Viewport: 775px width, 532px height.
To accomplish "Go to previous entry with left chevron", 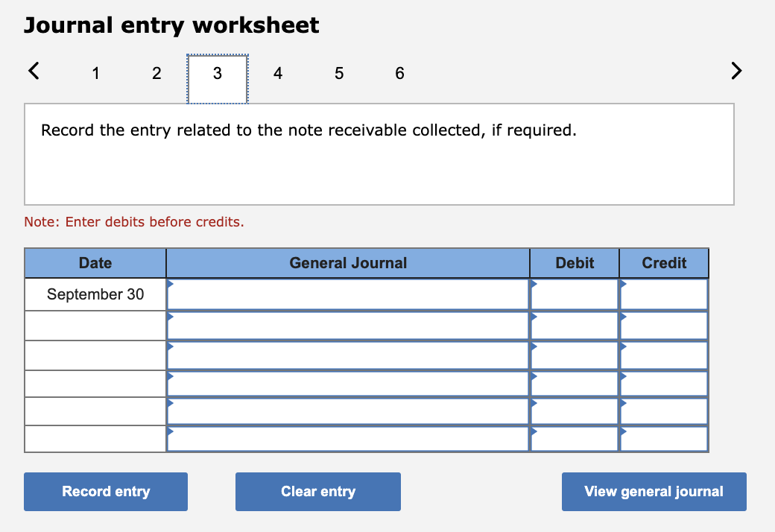I will pyautogui.click(x=34, y=71).
